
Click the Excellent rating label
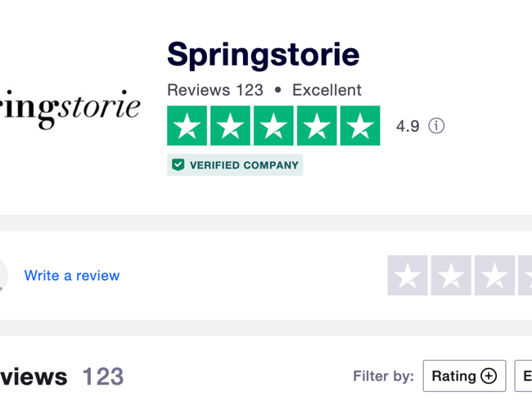click(327, 90)
